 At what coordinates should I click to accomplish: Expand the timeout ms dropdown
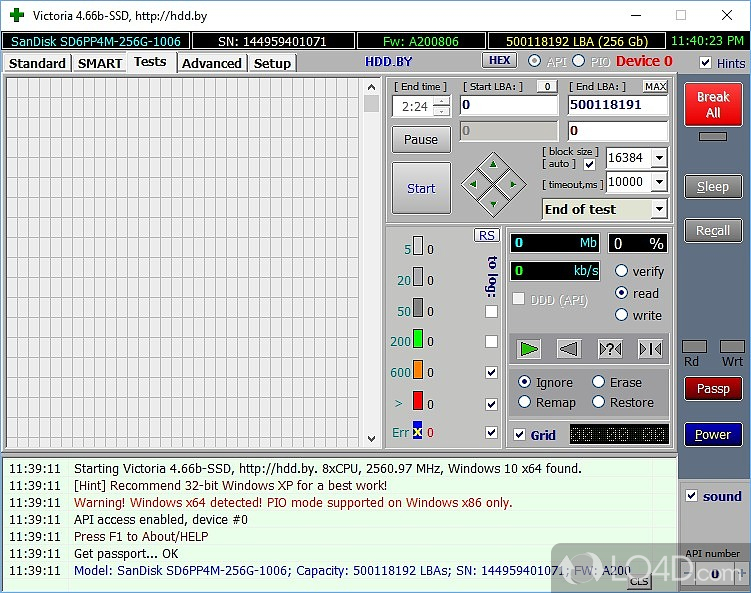coord(658,182)
